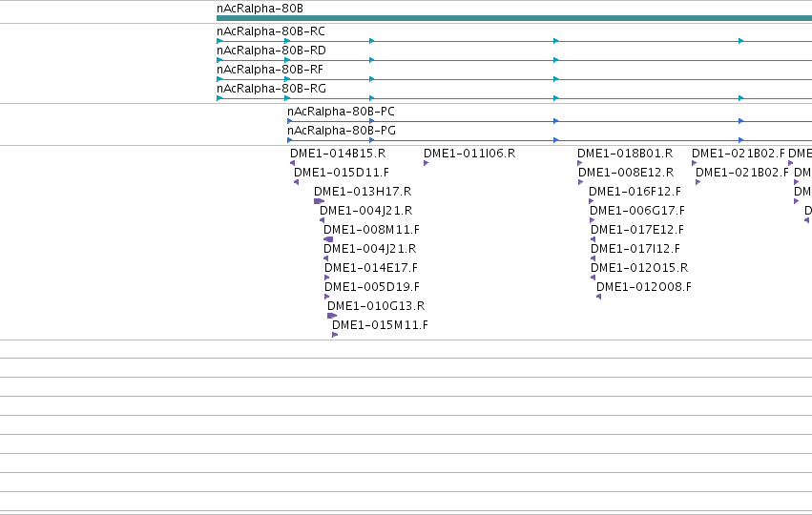Select the teal nAcRalpha-80B gene bar

(x=514, y=18)
